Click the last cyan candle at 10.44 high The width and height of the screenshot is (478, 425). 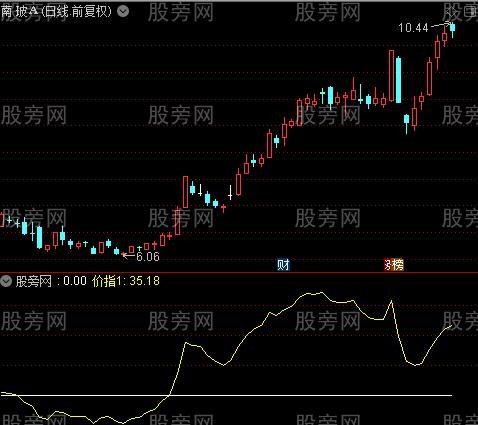(452, 28)
